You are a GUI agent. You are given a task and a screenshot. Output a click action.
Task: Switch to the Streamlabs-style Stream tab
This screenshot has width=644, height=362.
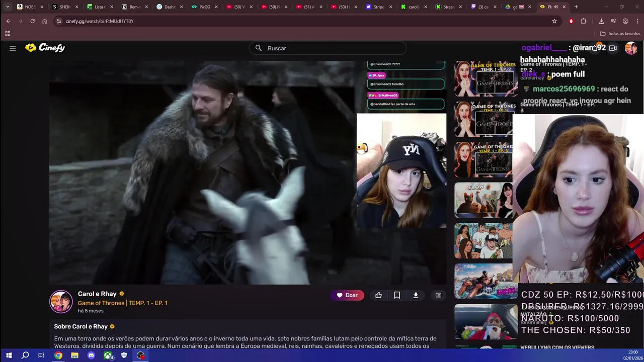point(449,7)
